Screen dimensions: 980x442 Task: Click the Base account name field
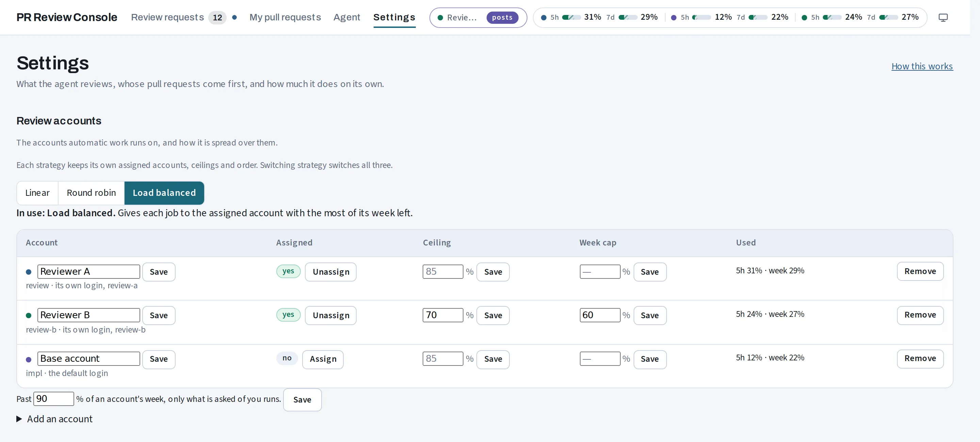point(88,359)
